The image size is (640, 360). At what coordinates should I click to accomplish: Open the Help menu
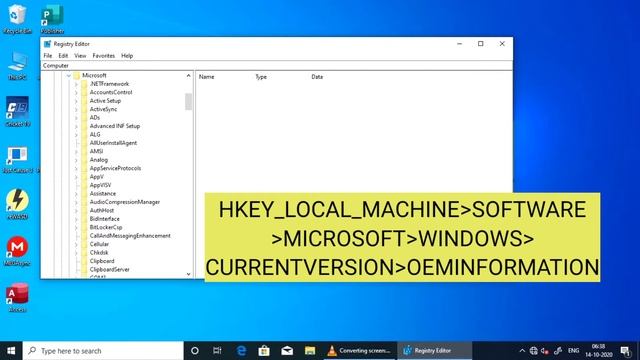pyautogui.click(x=127, y=56)
